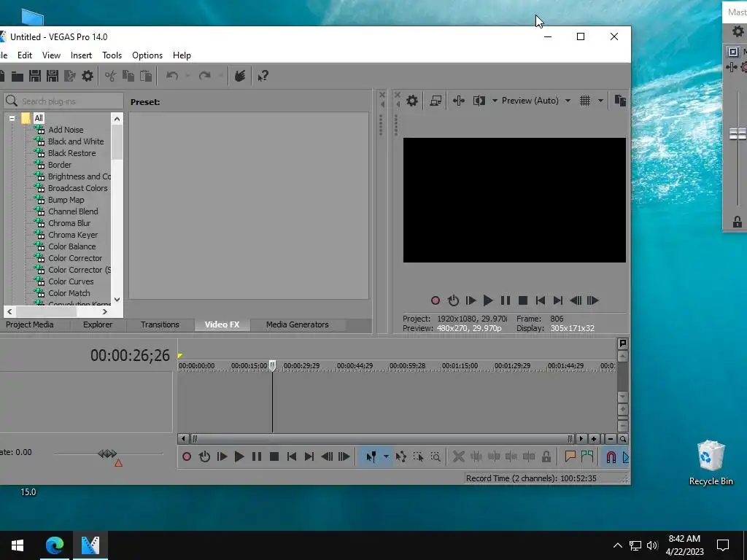Image resolution: width=747 pixels, height=560 pixels.
Task: Insert marker using the orange flag icon
Action: point(570,456)
